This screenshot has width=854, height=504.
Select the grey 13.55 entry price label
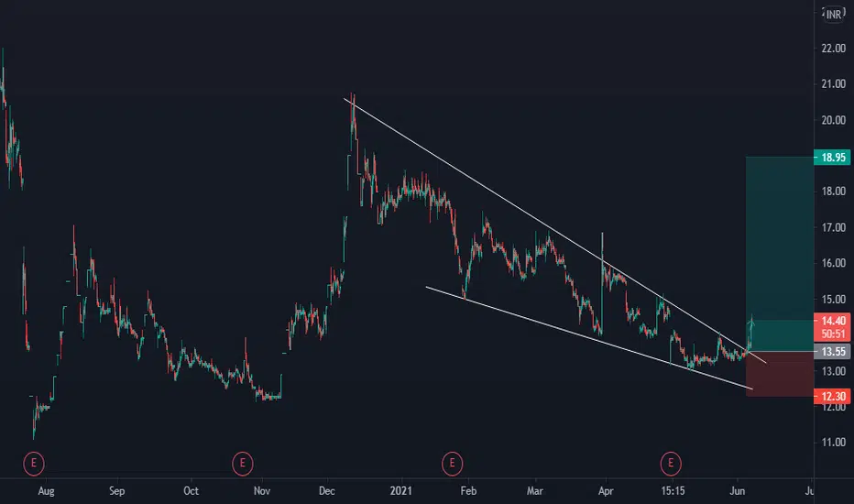click(832, 352)
